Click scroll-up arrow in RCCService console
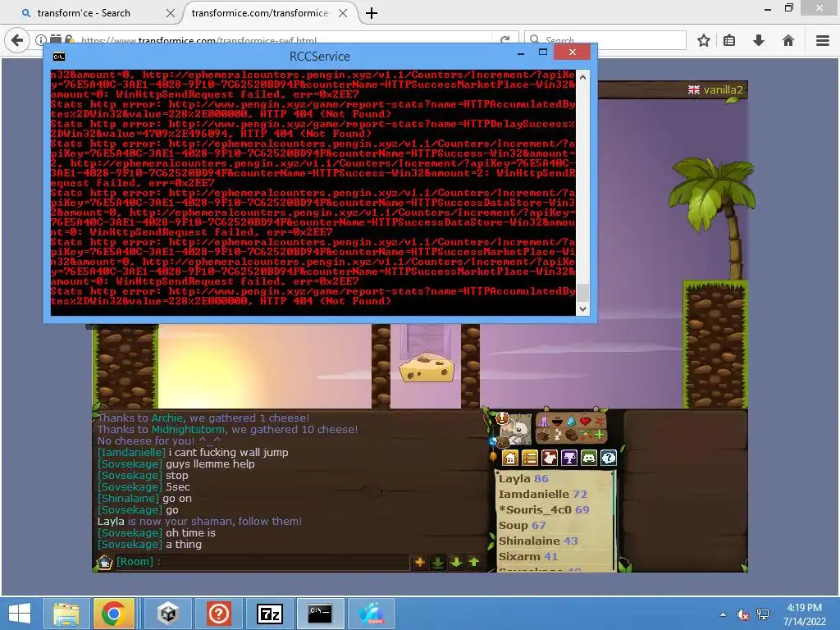The width and height of the screenshot is (840, 630). [583, 77]
